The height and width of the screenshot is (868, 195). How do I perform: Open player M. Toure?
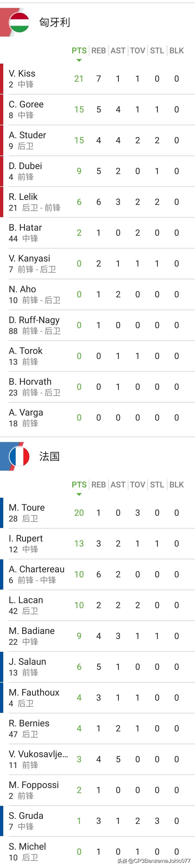27,507
